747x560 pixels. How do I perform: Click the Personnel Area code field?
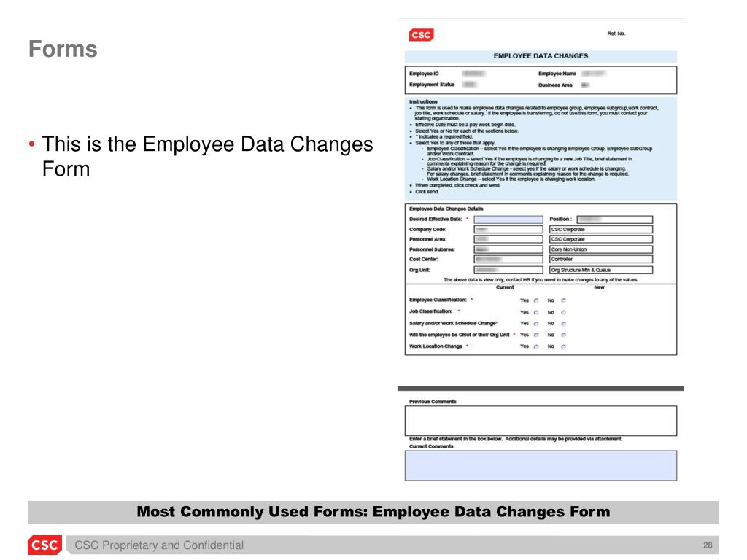coord(508,239)
